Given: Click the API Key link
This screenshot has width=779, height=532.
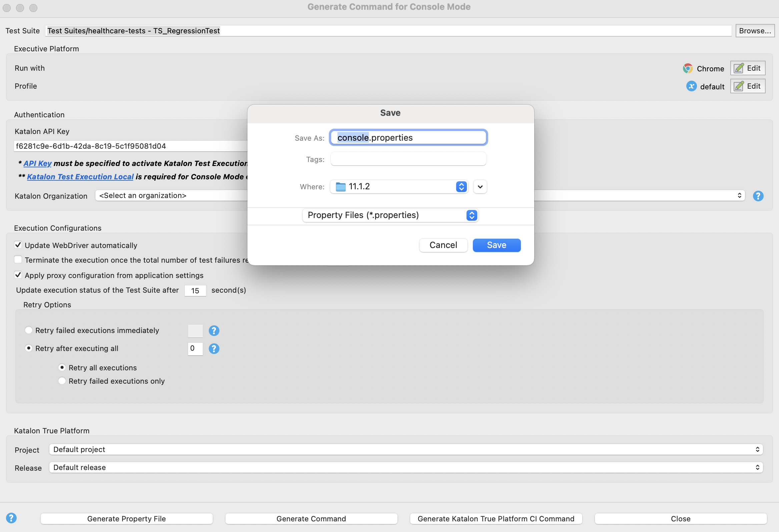Looking at the screenshot, I should click(x=37, y=163).
